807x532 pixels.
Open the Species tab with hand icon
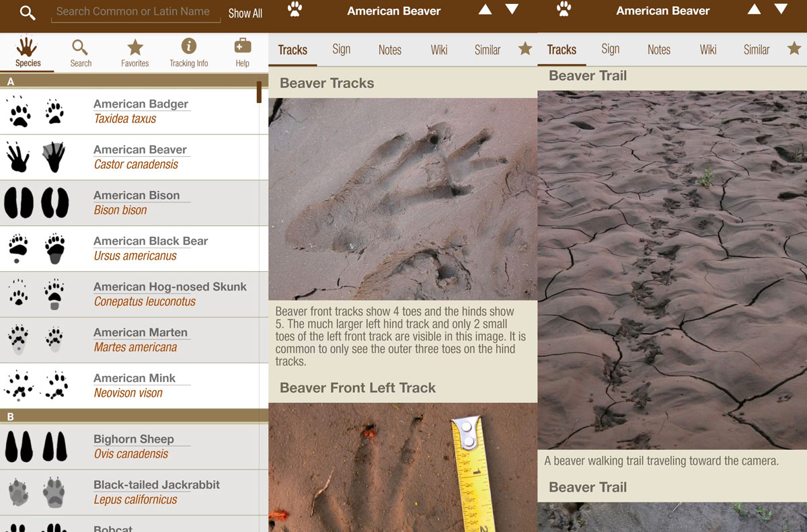[x=28, y=52]
